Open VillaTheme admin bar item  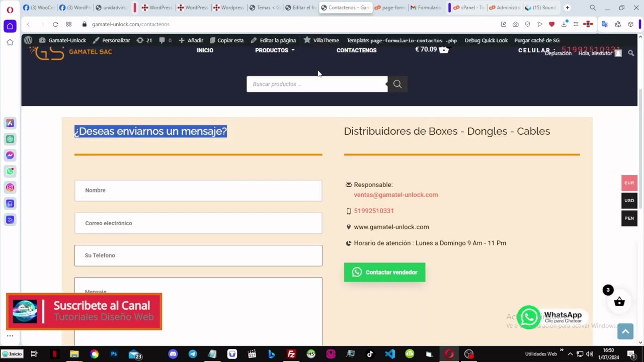[321, 40]
